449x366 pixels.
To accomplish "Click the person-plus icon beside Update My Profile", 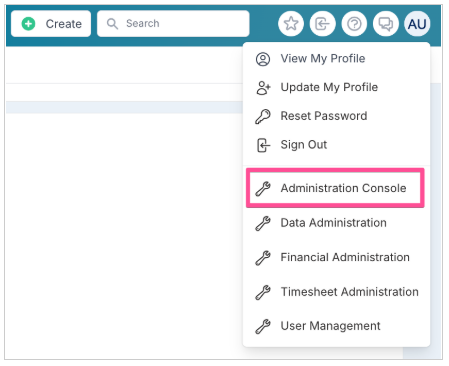I will 263,88.
